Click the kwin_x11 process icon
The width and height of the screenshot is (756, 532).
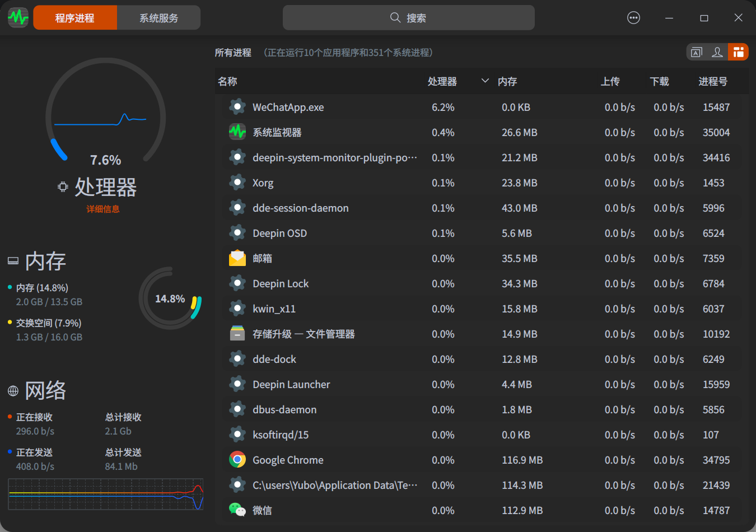click(x=237, y=309)
